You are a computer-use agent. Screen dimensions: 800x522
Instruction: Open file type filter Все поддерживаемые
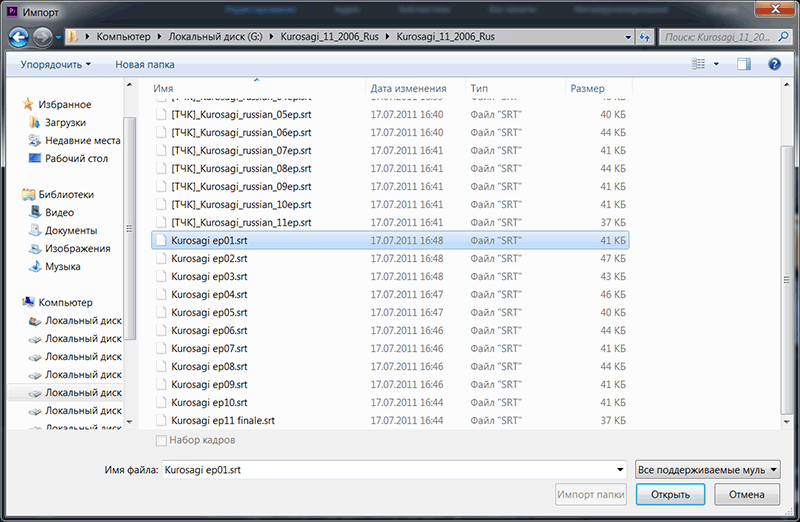(x=708, y=469)
